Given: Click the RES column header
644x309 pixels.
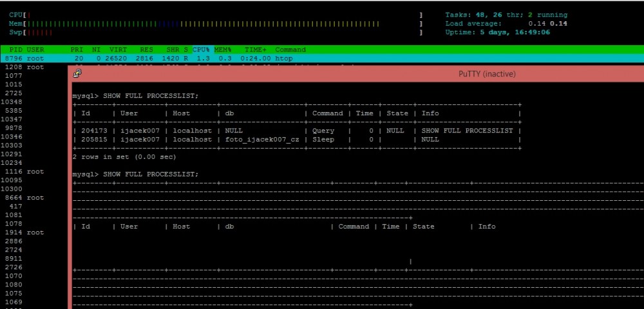Looking at the screenshot, I should [147, 50].
